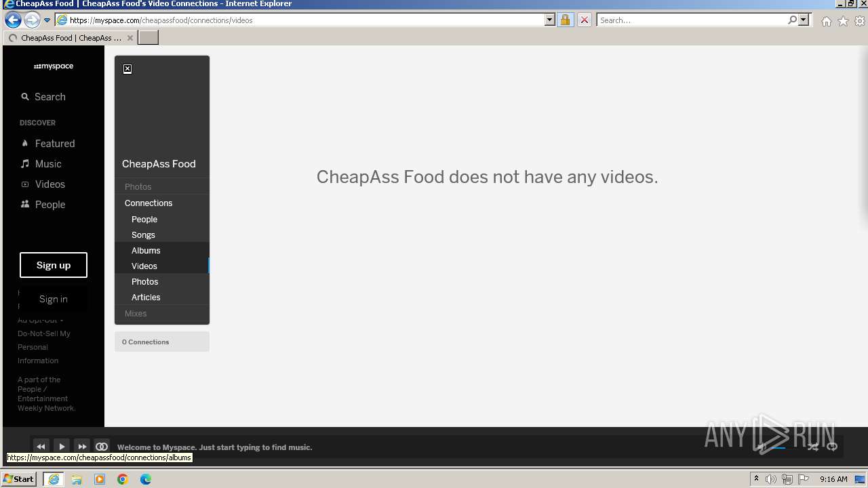This screenshot has height=488, width=868.
Task: Click the browser Home icon
Action: point(826,21)
